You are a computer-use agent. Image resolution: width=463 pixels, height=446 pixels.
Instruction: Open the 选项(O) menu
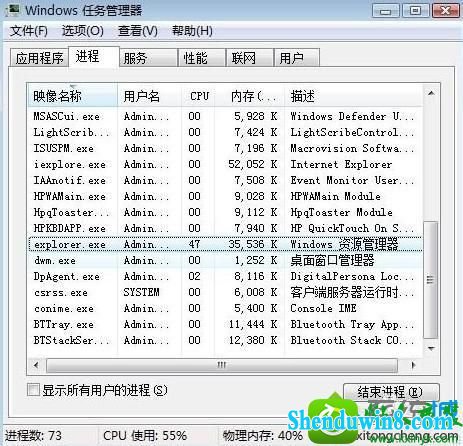[83, 31]
